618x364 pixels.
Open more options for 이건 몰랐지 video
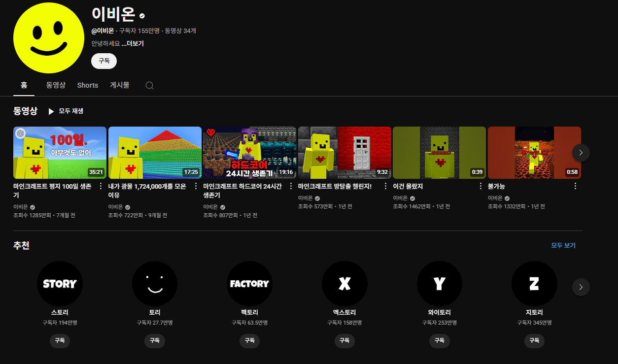tap(481, 186)
